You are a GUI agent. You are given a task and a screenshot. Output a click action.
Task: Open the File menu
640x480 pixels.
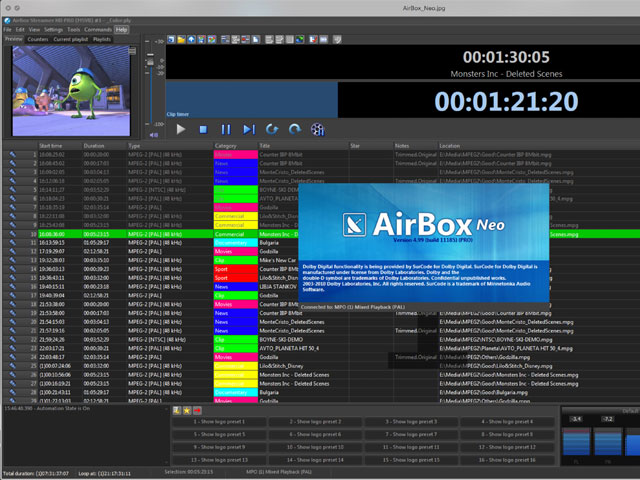pyautogui.click(x=7, y=29)
